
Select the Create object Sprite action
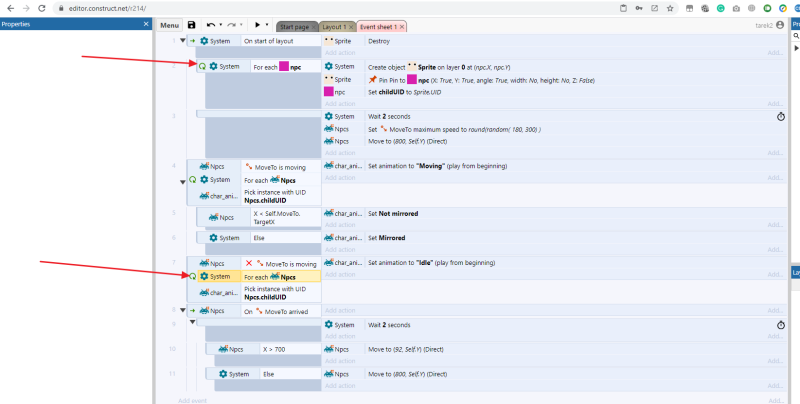[576, 67]
